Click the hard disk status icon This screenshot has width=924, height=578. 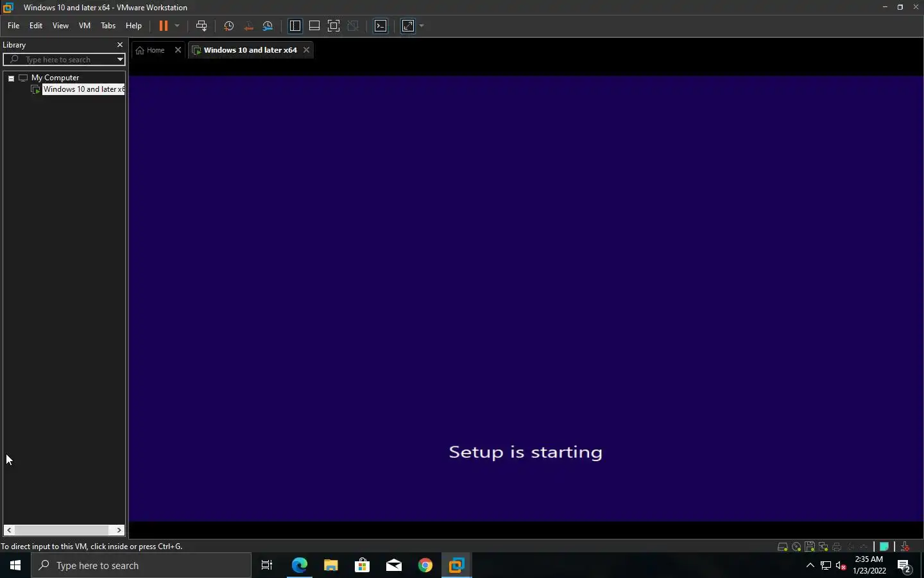(783, 547)
